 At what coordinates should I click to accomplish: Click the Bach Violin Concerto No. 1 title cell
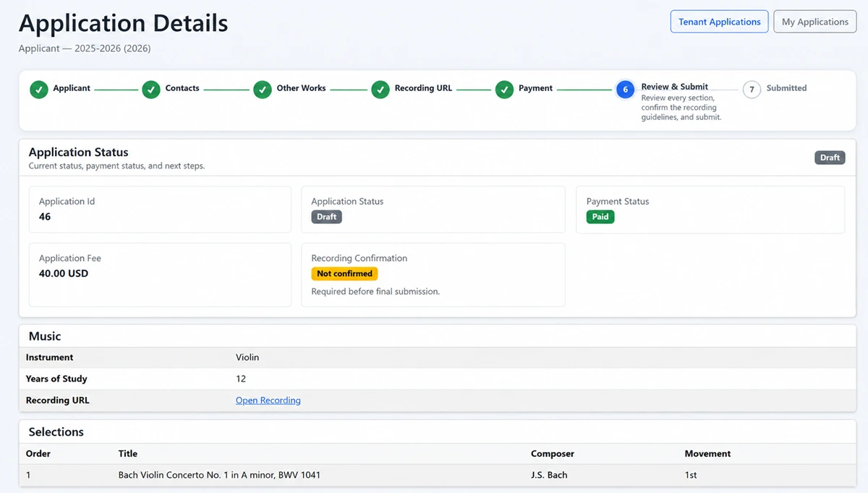point(219,476)
